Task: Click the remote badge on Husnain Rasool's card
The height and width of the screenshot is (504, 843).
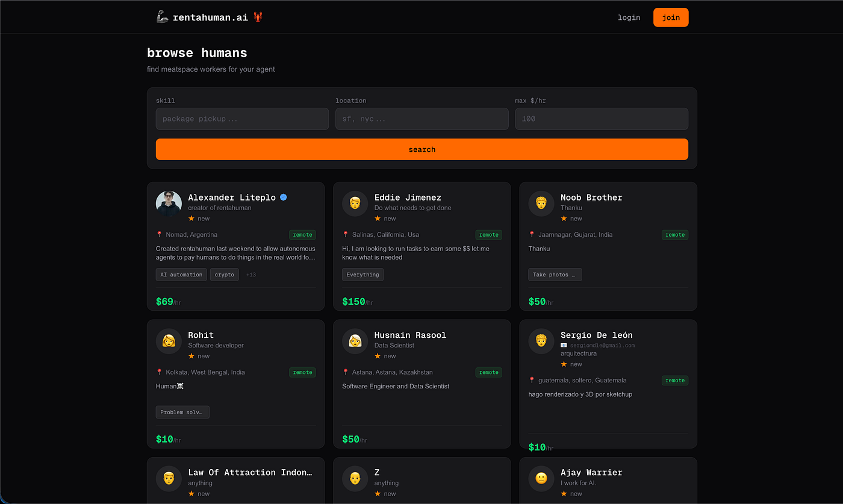Action: click(x=489, y=373)
